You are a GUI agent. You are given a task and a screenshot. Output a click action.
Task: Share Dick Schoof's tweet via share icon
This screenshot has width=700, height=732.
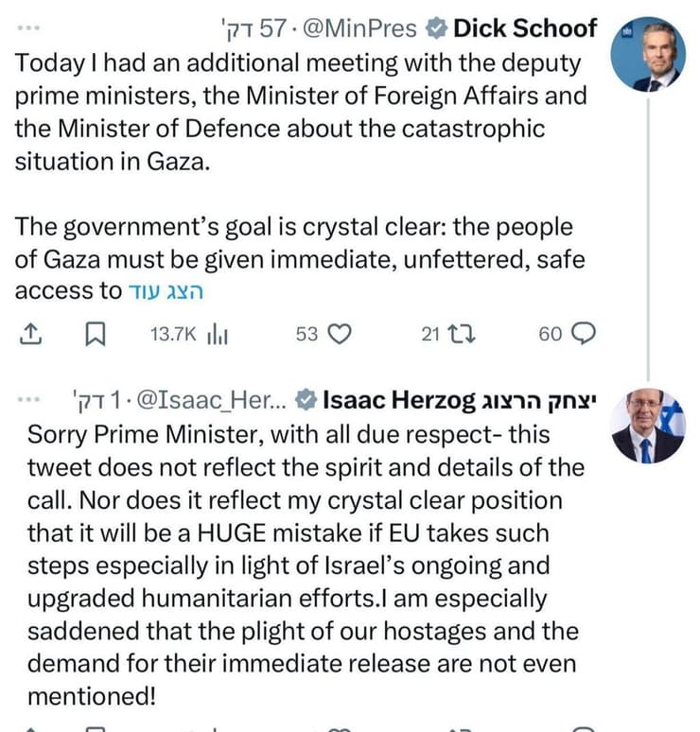(30, 334)
